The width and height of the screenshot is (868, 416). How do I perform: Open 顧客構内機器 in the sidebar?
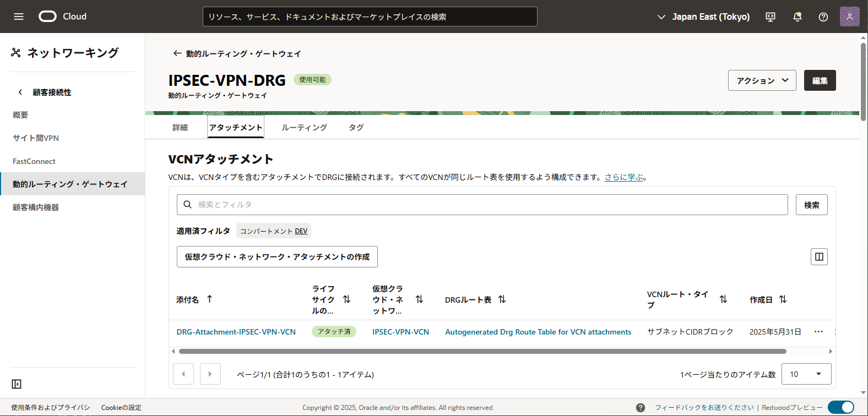pos(36,207)
